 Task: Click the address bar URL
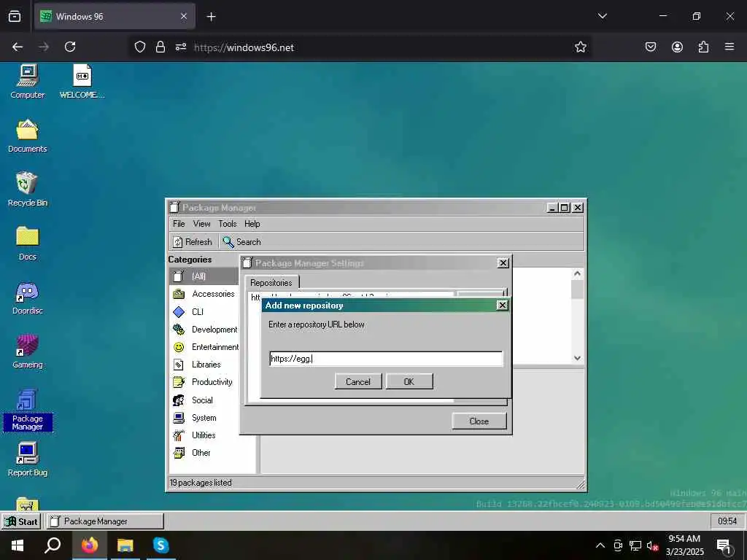[244, 47]
